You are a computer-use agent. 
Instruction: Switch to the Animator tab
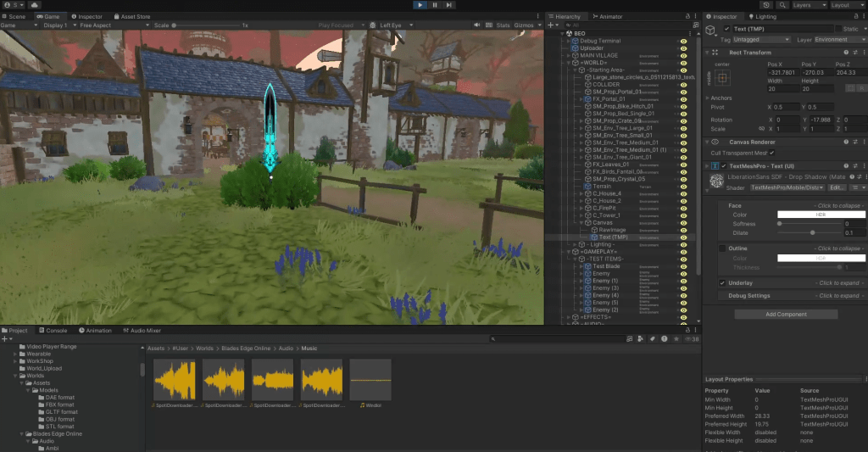click(x=609, y=16)
